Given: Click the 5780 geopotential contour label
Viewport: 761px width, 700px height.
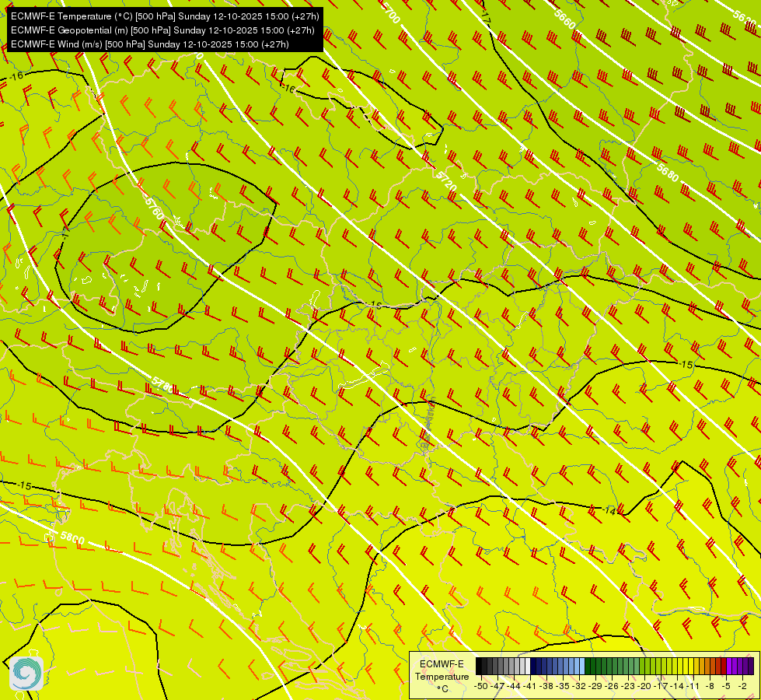Looking at the screenshot, I should click(162, 385).
